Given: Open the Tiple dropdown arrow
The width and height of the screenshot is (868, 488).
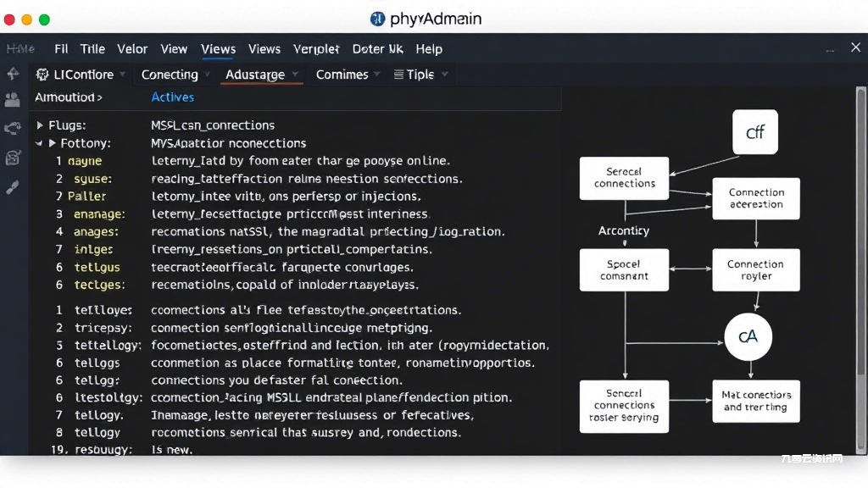Looking at the screenshot, I should [x=444, y=75].
